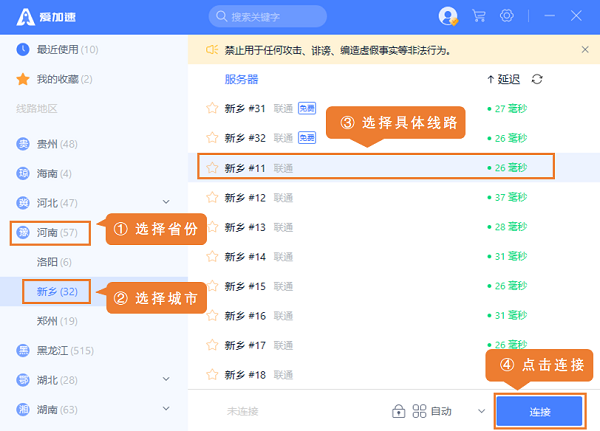Click the 我的收藏 star icon
Screen dimensions: 600x431
click(23, 79)
